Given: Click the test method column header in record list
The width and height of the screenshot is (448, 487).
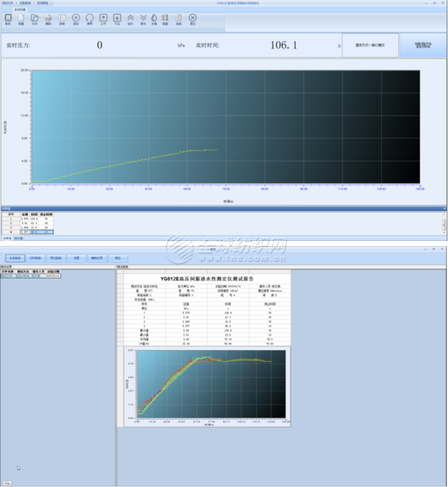Looking at the screenshot, I should click(23, 271).
